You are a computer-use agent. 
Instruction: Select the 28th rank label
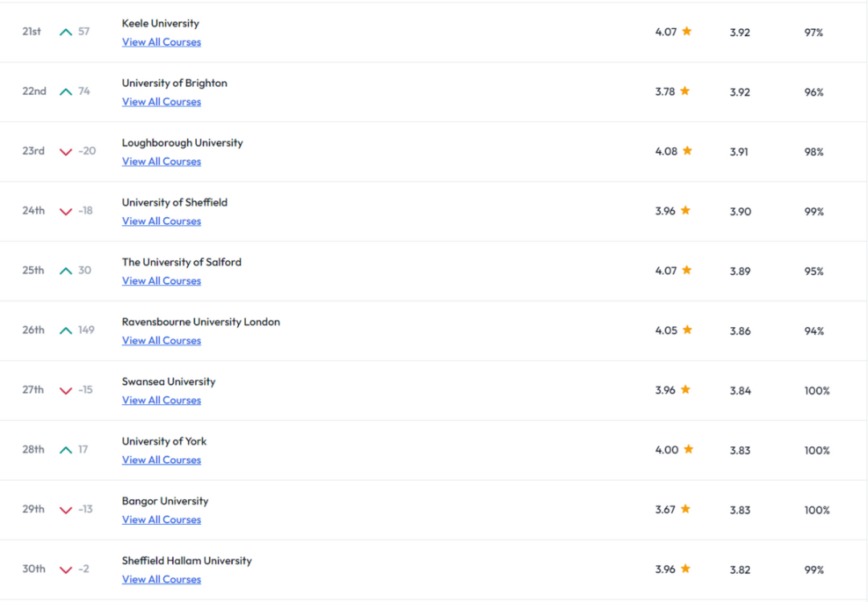33,450
